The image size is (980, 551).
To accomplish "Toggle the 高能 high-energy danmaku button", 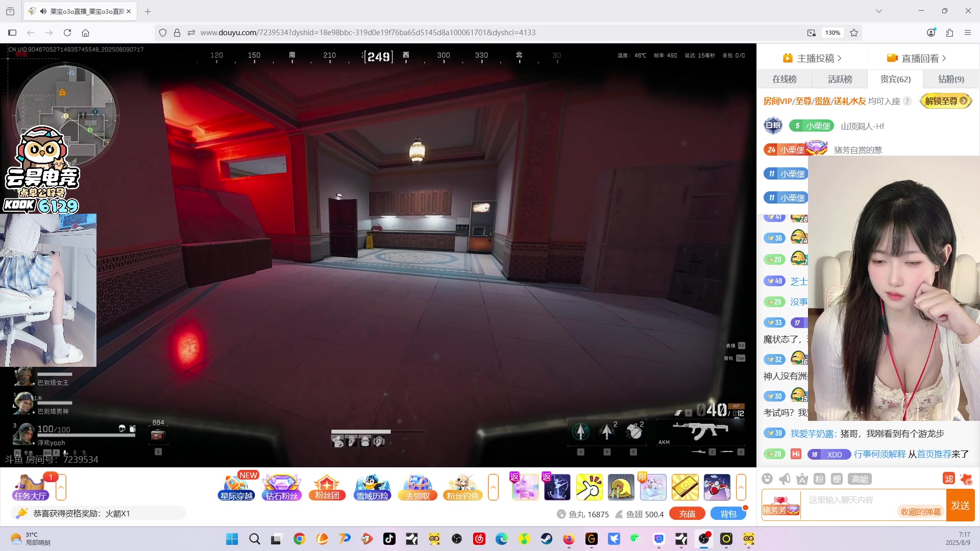I will click(860, 479).
